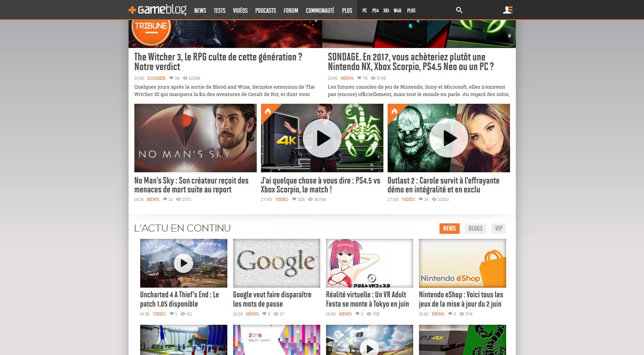Screen dimensions: 644x355
Task: Open the VR Adult Festa anime thumbnail
Action: point(369,263)
